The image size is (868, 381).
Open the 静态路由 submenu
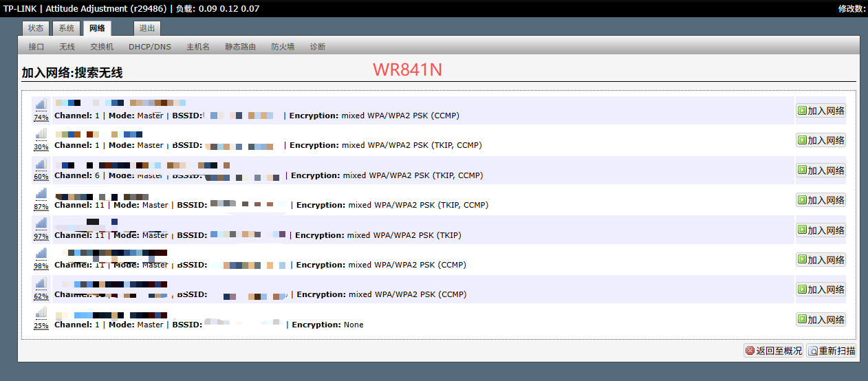tap(241, 47)
